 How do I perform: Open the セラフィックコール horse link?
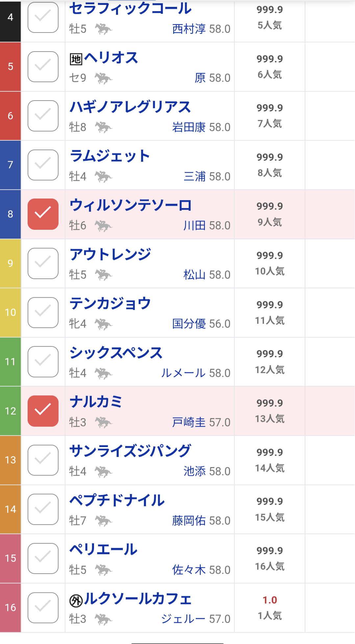pyautogui.click(x=130, y=8)
